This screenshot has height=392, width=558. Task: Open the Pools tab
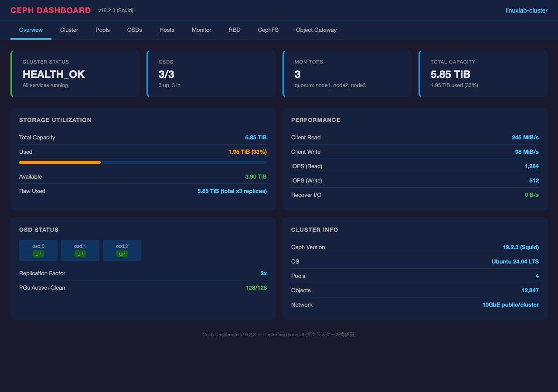pos(103,30)
